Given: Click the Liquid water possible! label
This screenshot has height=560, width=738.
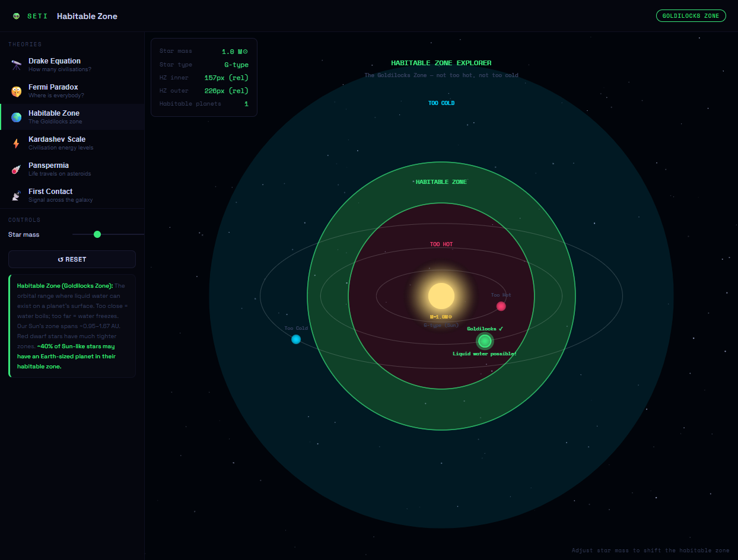Looking at the screenshot, I should (x=485, y=354).
